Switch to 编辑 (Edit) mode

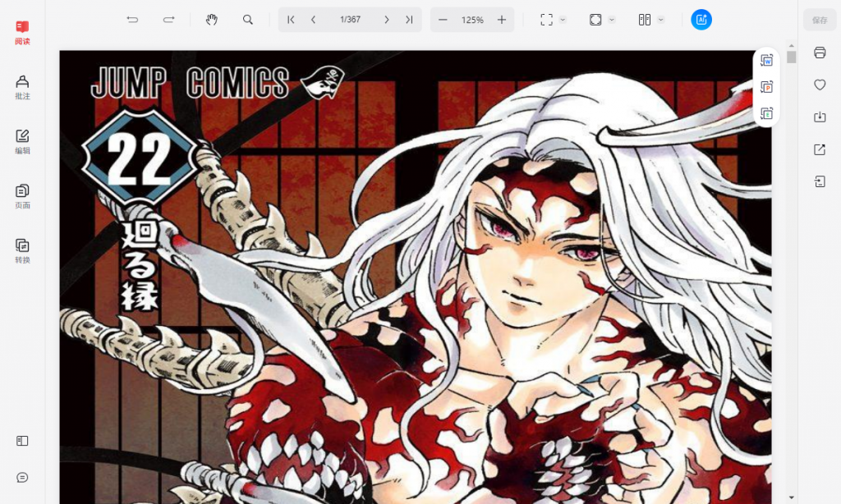pos(22,142)
